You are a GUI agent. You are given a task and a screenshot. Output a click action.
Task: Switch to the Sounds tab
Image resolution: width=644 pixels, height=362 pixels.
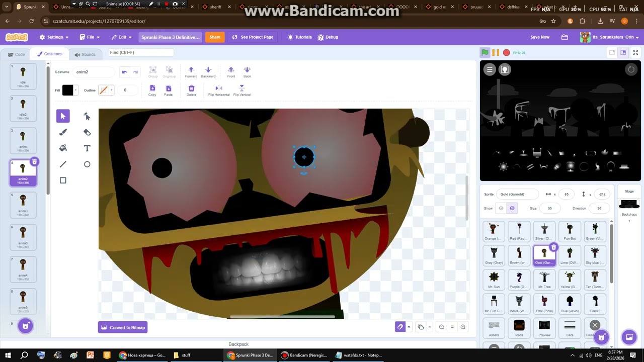point(85,54)
